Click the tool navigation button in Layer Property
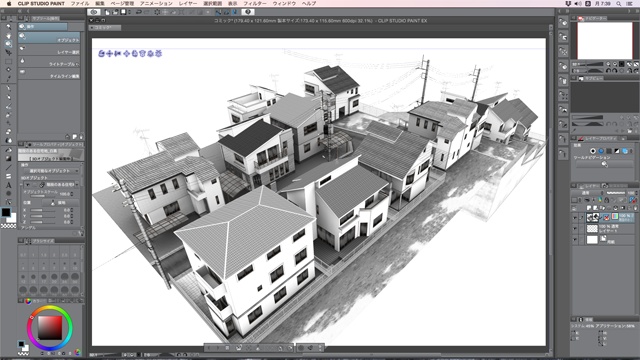This screenshot has height=360, width=640. pyautogui.click(x=604, y=164)
